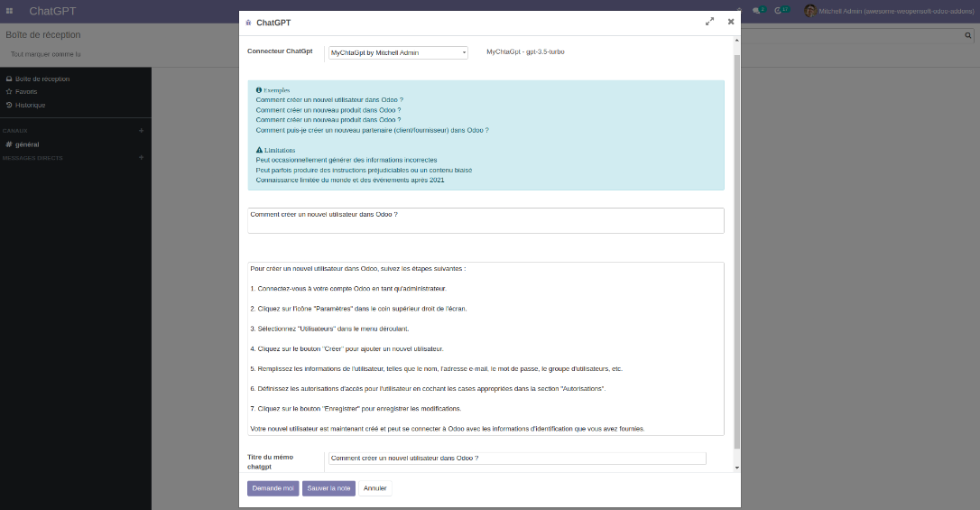Open the Mitchell Admin user menu
The width and height of the screenshot is (980, 510).
(x=890, y=11)
